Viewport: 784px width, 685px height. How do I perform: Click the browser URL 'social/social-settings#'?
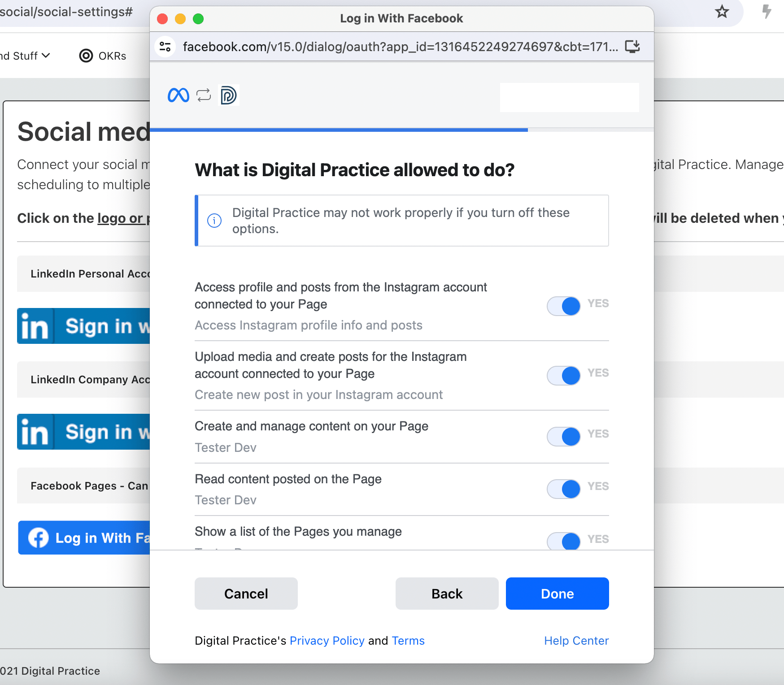coord(66,12)
